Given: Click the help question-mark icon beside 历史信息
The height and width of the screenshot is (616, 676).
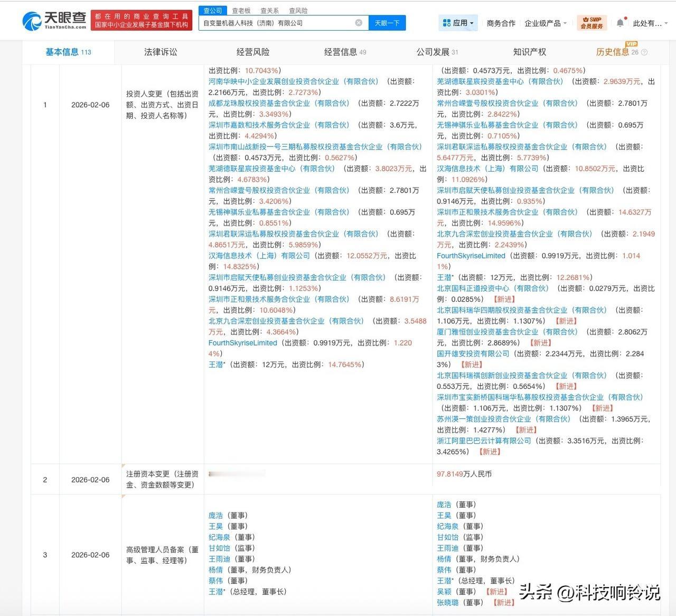Looking at the screenshot, I should click(x=644, y=52).
